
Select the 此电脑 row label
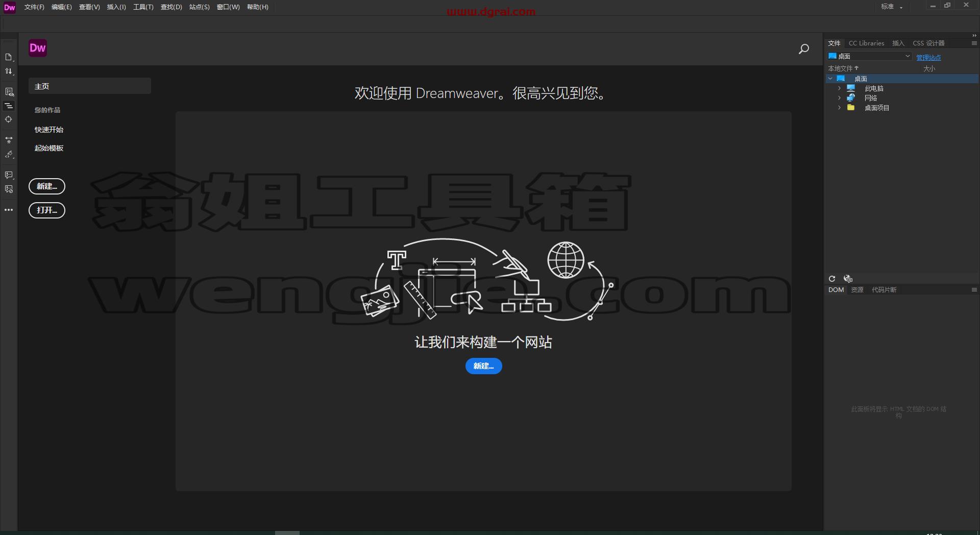[874, 88]
